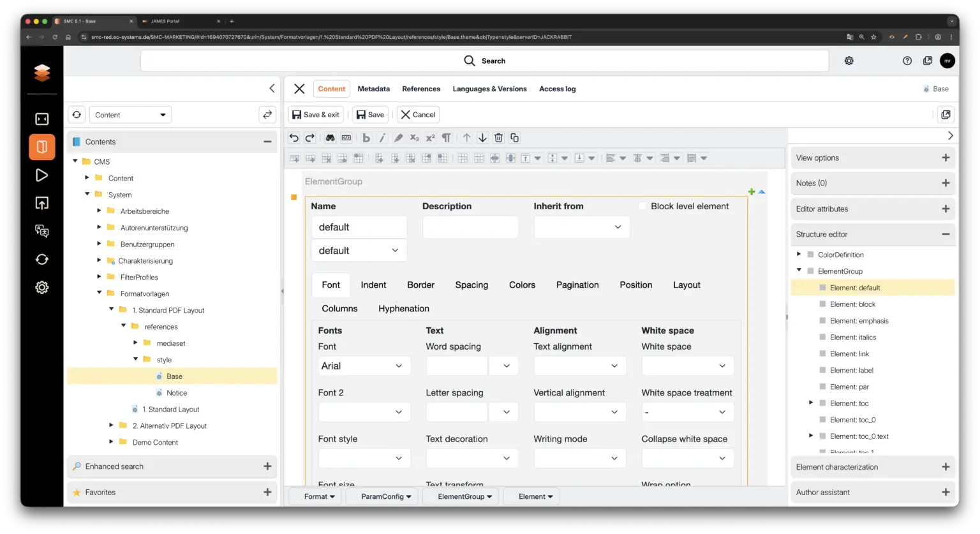Click the pilcrow paragraph icon
This screenshot has height=534, width=980.
click(446, 138)
